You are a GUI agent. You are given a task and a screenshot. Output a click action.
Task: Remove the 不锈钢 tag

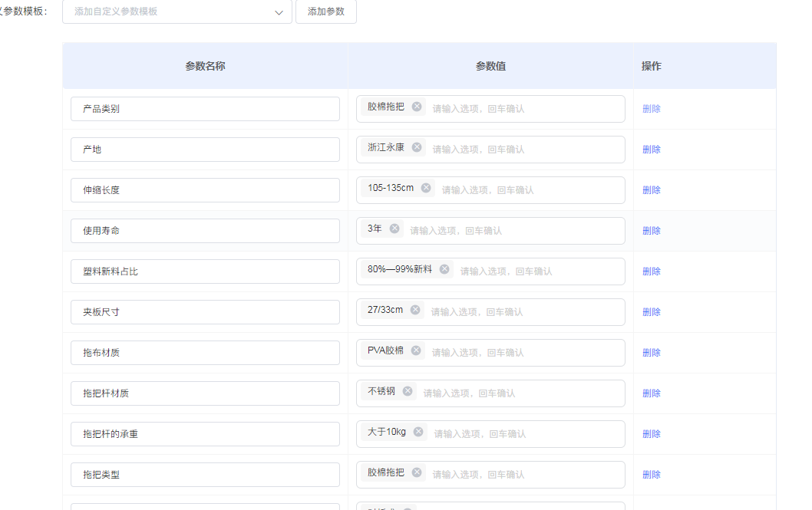(408, 391)
